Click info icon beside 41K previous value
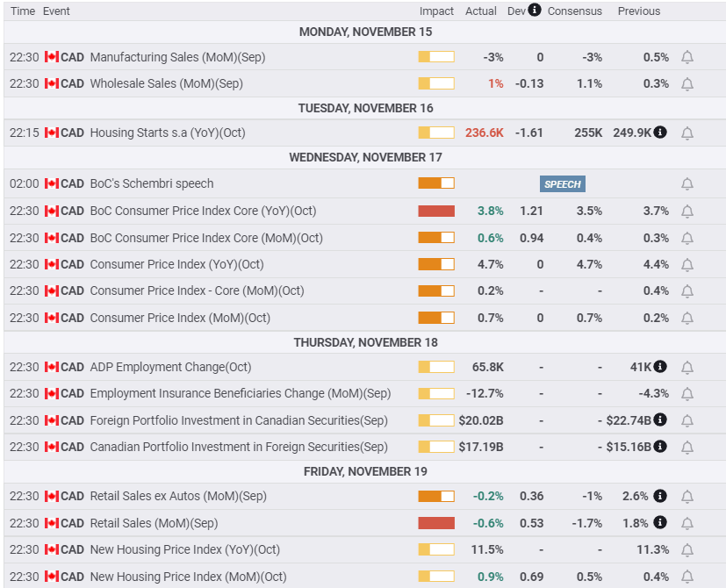 (x=660, y=367)
